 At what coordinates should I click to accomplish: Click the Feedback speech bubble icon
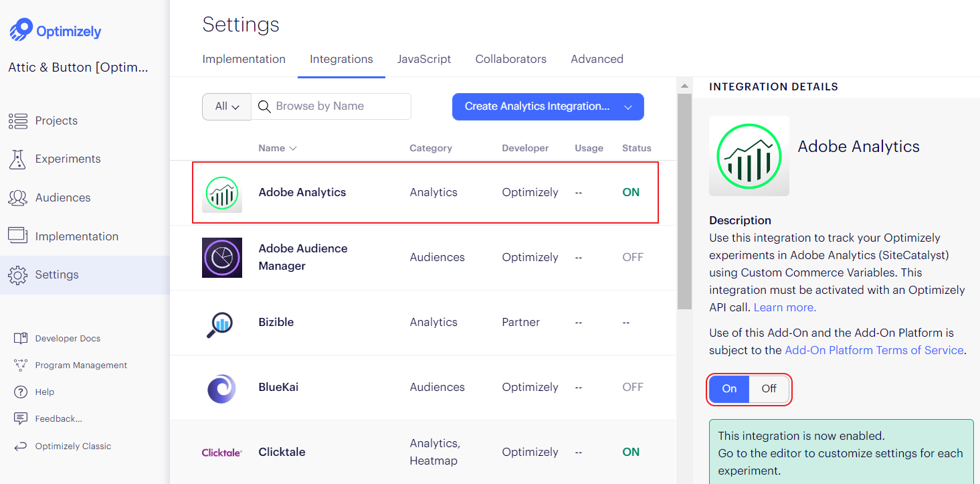coord(21,418)
